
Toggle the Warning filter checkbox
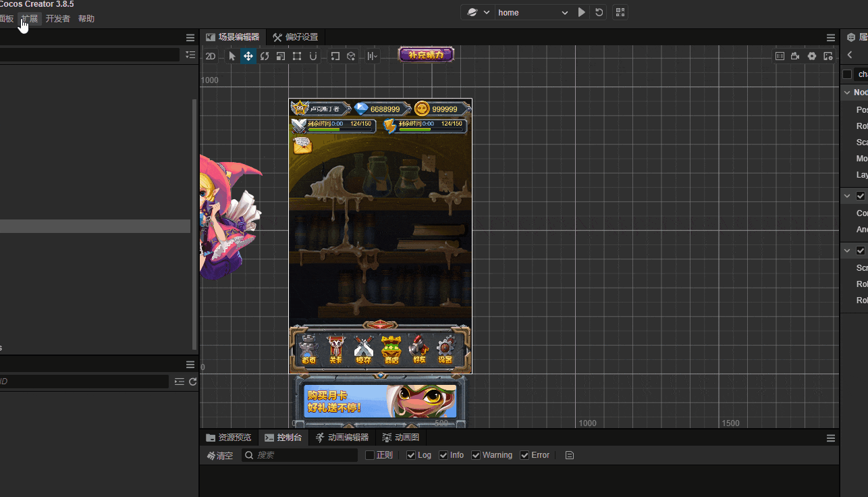[476, 455]
